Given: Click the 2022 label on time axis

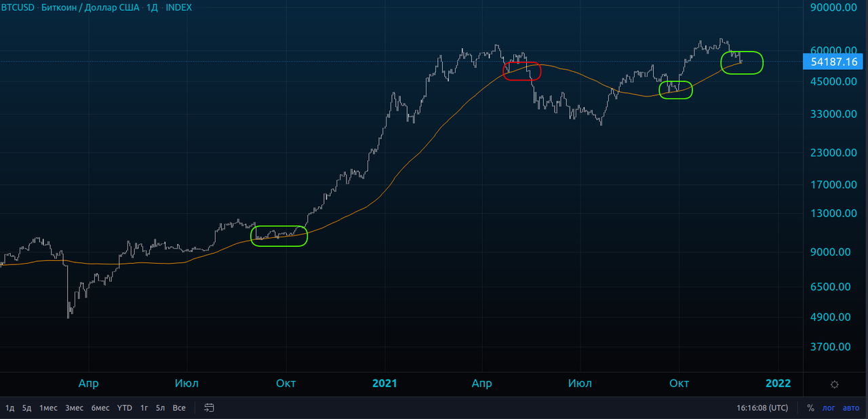Looking at the screenshot, I should (x=778, y=383).
